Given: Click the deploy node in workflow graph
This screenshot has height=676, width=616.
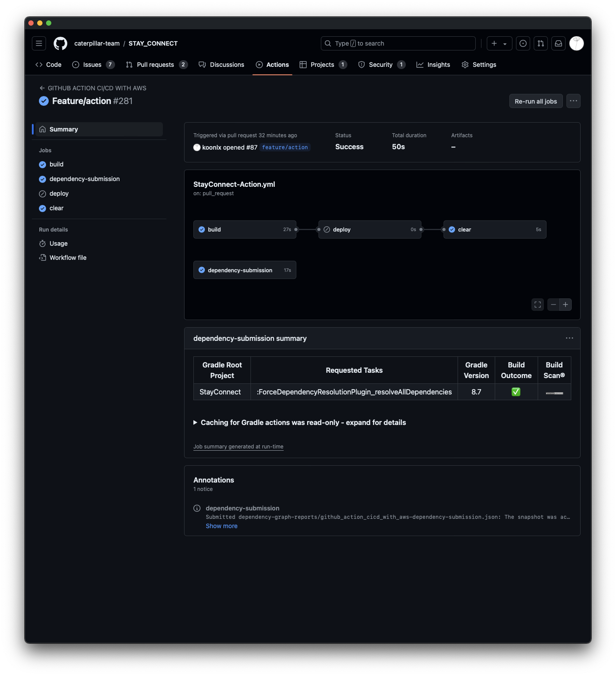Looking at the screenshot, I should pos(370,229).
